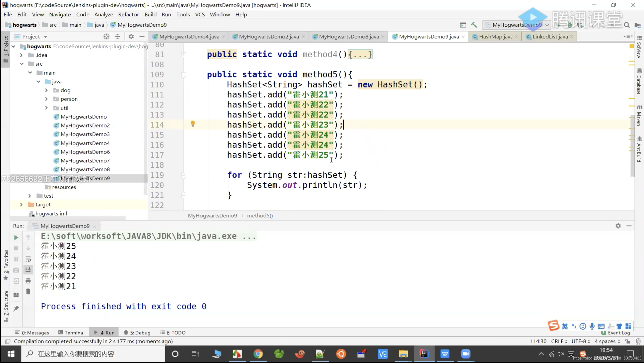Image resolution: width=644 pixels, height=363 pixels.
Task: Open the Search Everywhere magnifier
Action: [x=627, y=25]
